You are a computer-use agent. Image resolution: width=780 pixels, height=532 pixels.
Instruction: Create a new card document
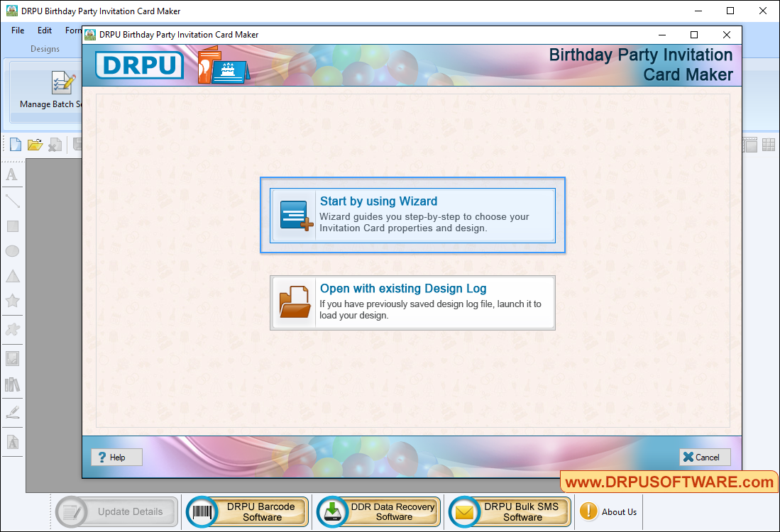[14, 144]
